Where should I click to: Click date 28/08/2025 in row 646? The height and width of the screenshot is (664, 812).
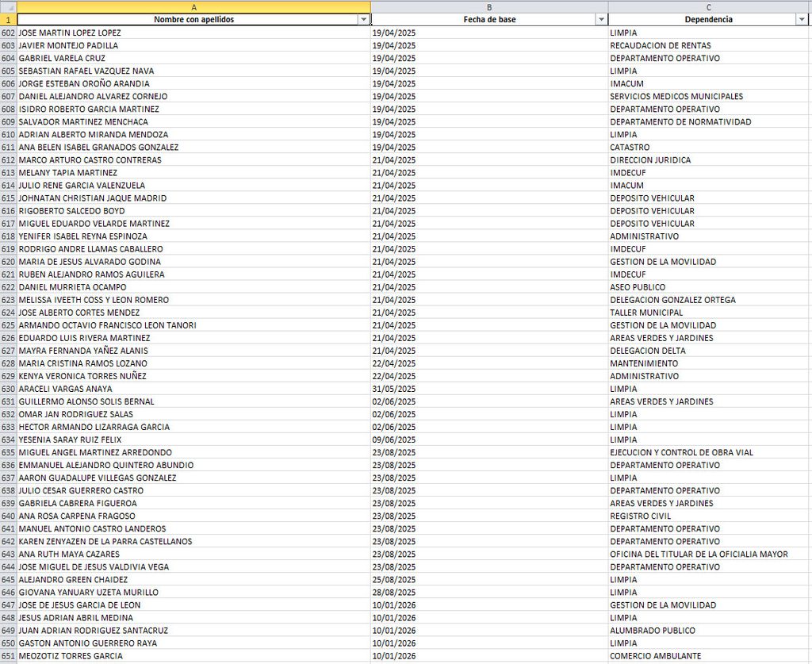pyautogui.click(x=489, y=593)
